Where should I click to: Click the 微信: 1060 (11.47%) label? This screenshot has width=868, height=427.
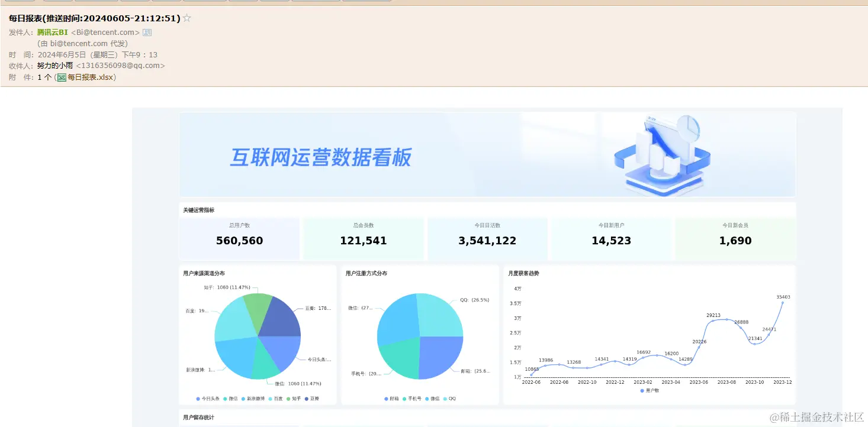tap(298, 384)
